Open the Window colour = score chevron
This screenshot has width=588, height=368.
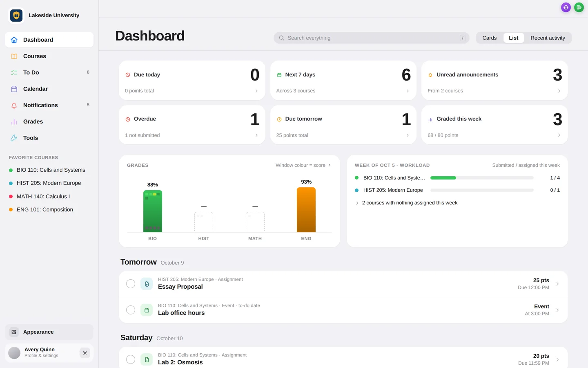[x=330, y=165]
